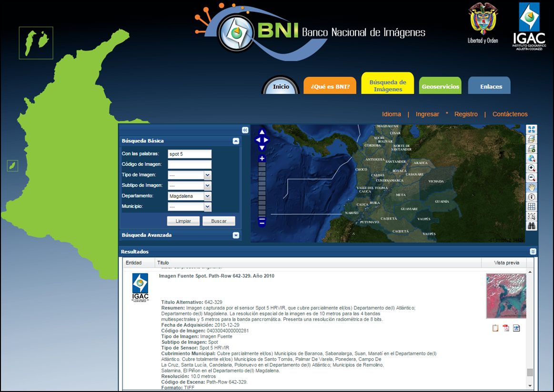Image resolution: width=554 pixels, height=392 pixels.
Task: Click the Contáctenos link
Action: tap(510, 114)
